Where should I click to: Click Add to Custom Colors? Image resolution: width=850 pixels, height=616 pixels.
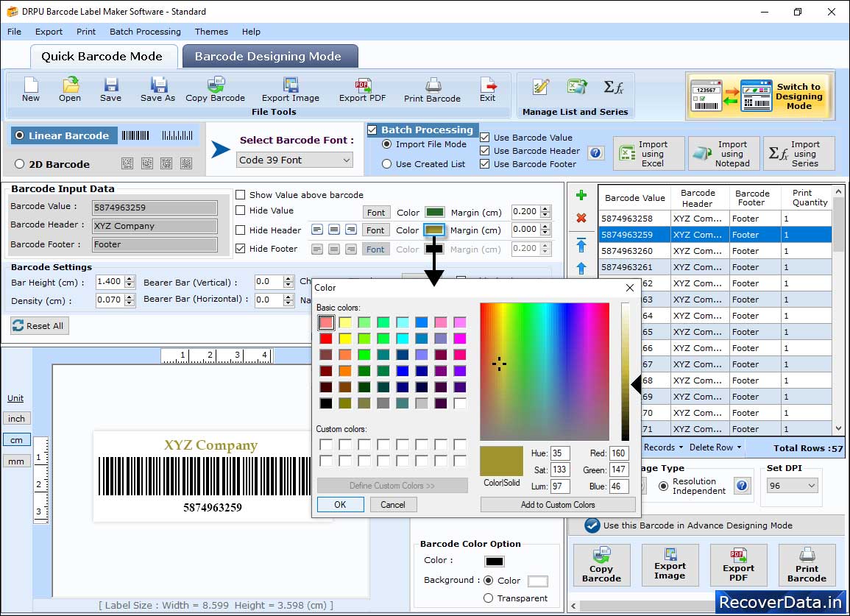point(558,504)
